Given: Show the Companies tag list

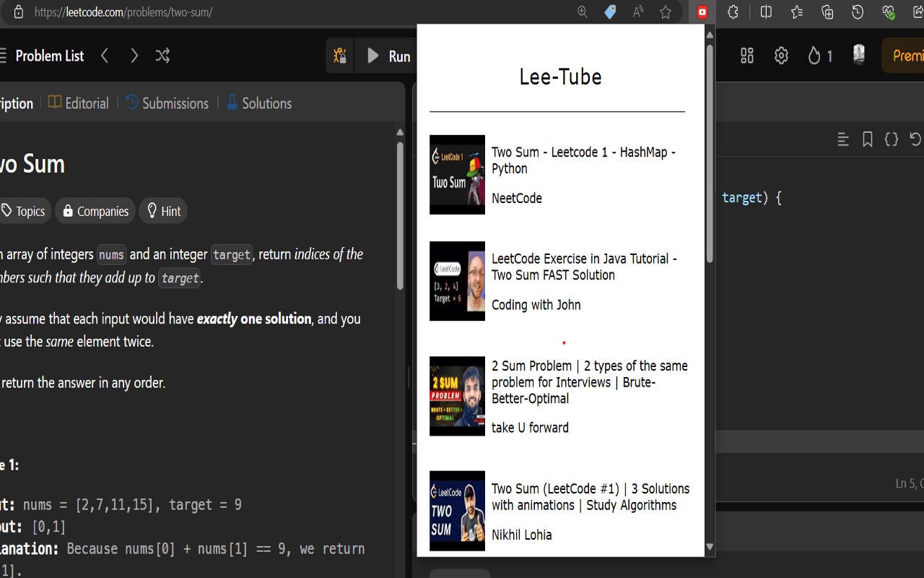Looking at the screenshot, I should pyautogui.click(x=95, y=211).
